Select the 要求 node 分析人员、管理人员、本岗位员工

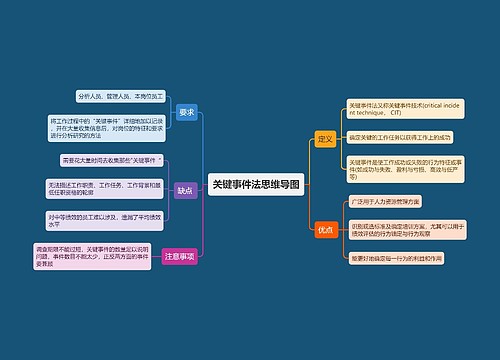(x=121, y=96)
